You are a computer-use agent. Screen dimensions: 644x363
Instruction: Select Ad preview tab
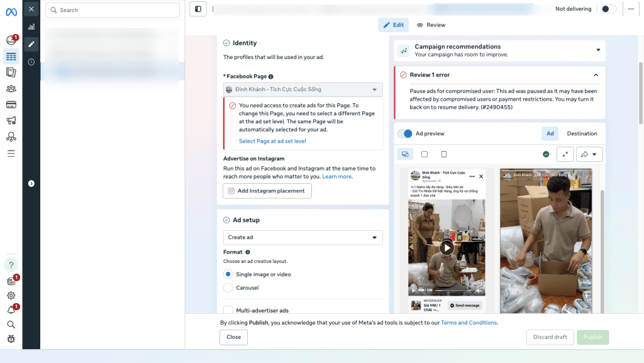tap(550, 134)
